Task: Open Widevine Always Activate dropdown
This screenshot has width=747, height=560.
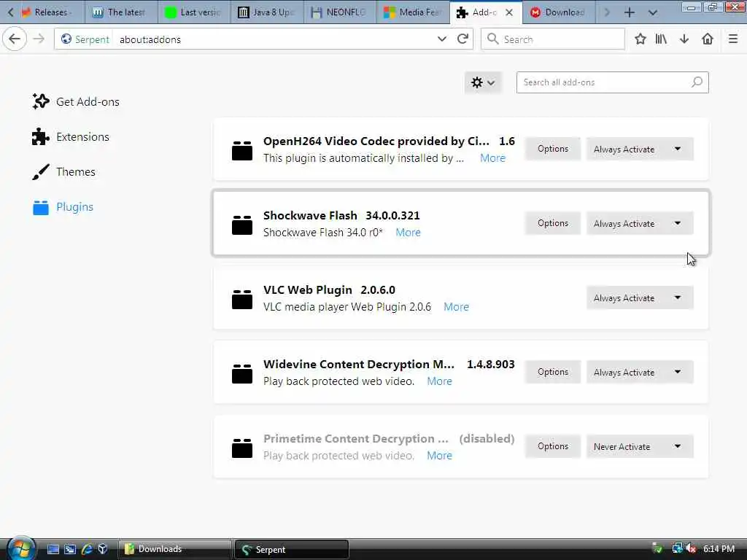Action: pyautogui.click(x=640, y=372)
